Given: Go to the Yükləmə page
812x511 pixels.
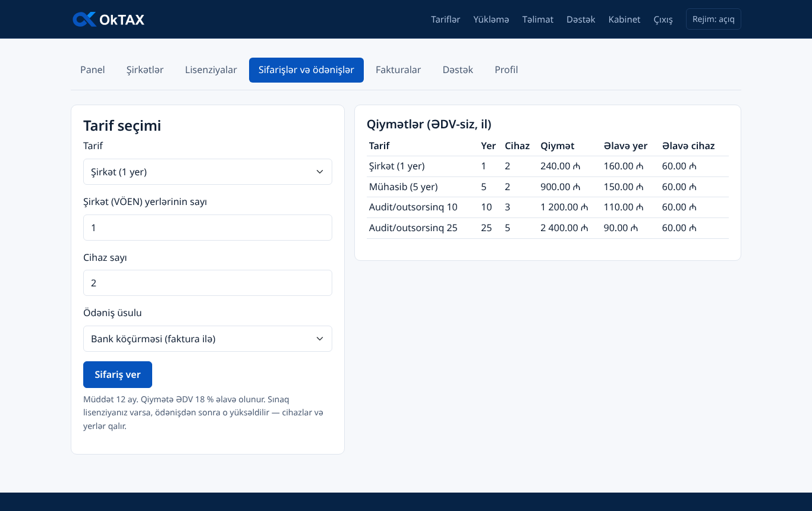Looking at the screenshot, I should 491,20.
